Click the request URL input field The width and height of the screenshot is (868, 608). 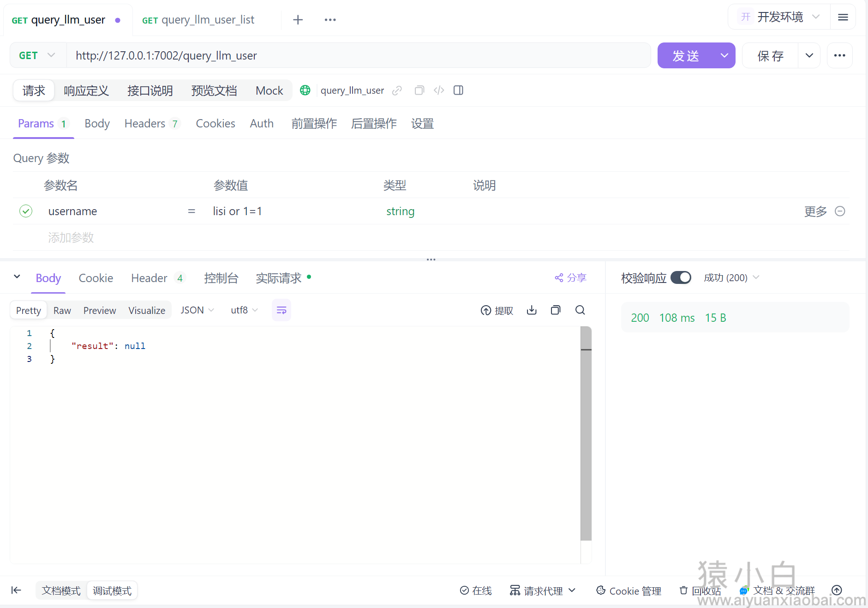358,56
